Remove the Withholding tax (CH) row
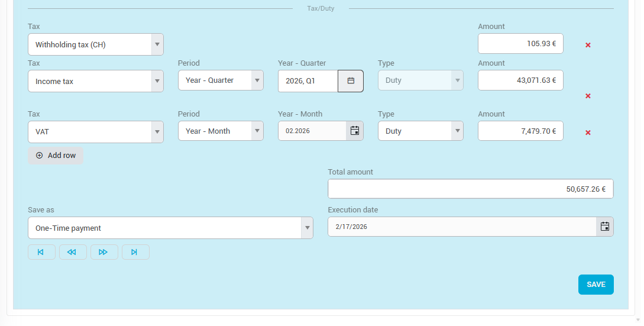Image resolution: width=644 pixels, height=326 pixels. pyautogui.click(x=588, y=45)
